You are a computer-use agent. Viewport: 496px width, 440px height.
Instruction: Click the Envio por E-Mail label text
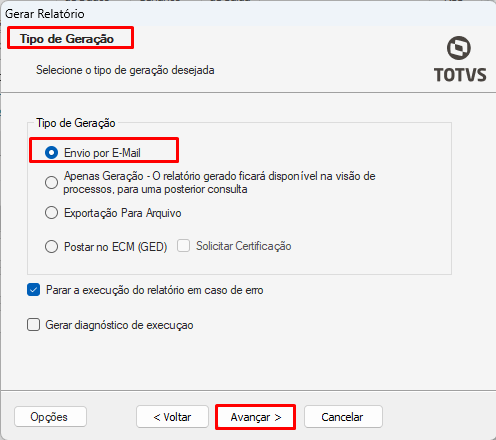[102, 153]
